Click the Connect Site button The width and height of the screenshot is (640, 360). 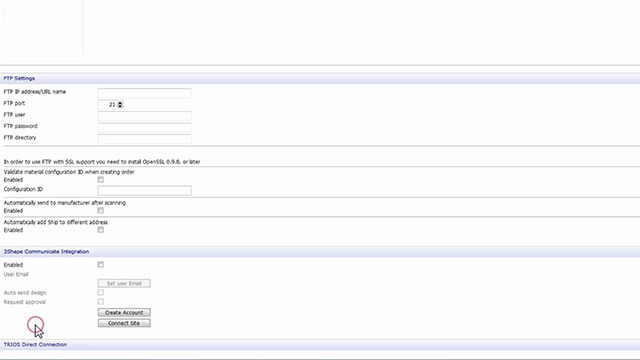(124, 323)
